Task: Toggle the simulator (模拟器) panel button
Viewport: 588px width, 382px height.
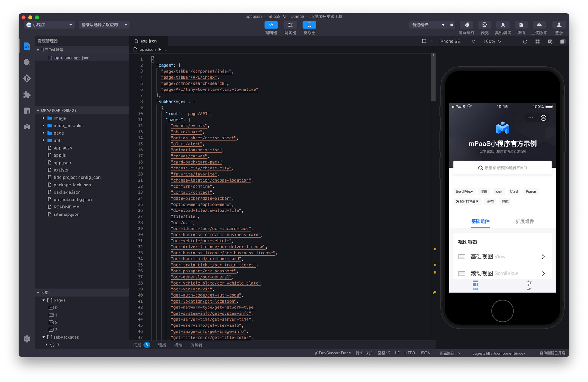Action: coord(309,25)
